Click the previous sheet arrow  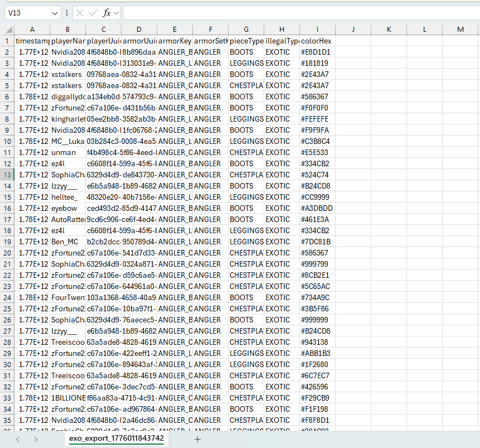[x=18, y=439]
